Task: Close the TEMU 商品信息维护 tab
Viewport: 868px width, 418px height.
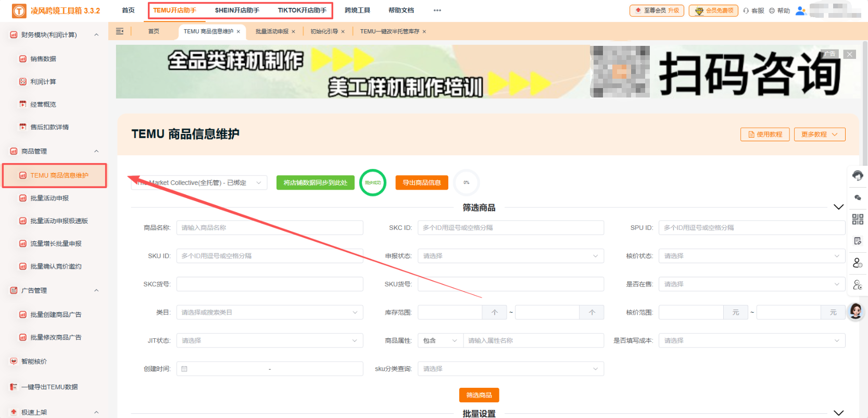Action: tap(238, 32)
